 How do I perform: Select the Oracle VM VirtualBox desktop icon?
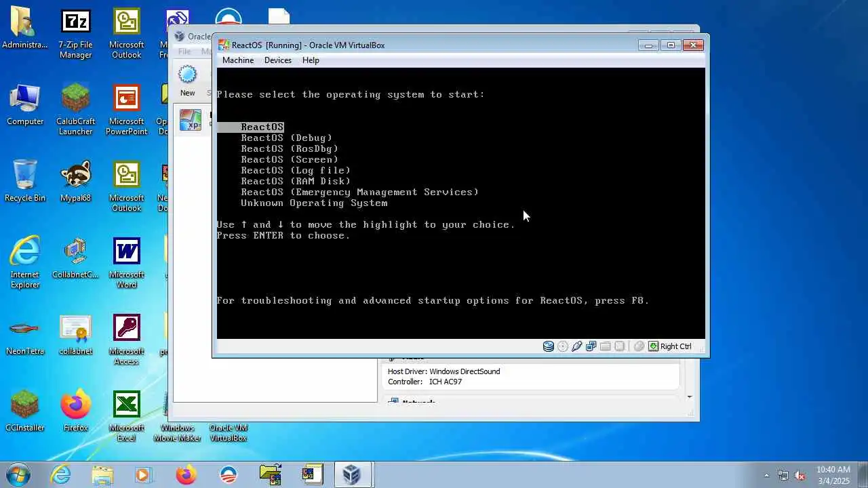coord(228,432)
